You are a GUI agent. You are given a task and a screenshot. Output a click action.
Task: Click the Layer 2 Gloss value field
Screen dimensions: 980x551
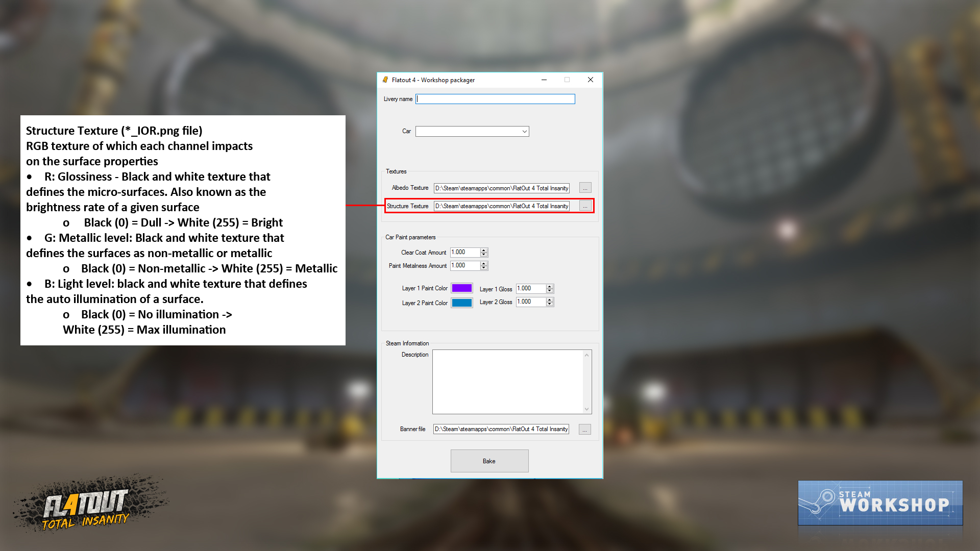coord(531,302)
